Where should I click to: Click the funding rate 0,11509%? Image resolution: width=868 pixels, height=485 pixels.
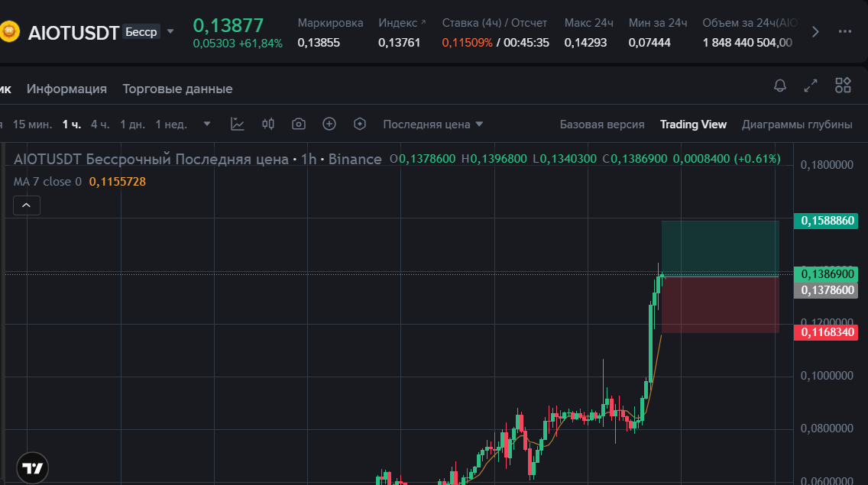(x=467, y=43)
